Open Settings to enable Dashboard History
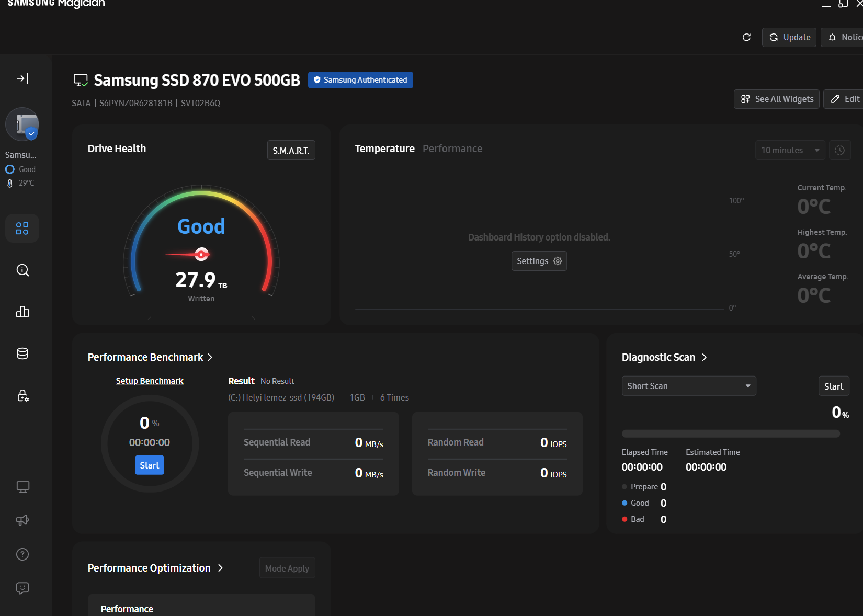Screen dimensions: 863x616 [x=539, y=261]
